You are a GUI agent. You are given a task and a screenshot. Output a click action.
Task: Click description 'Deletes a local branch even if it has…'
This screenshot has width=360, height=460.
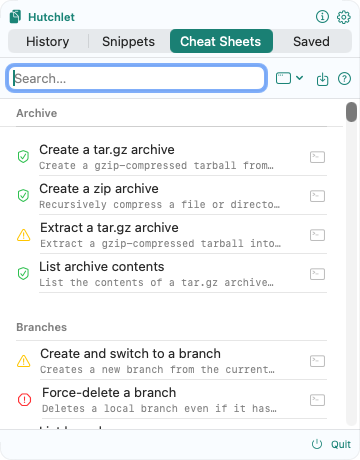[x=159, y=408]
